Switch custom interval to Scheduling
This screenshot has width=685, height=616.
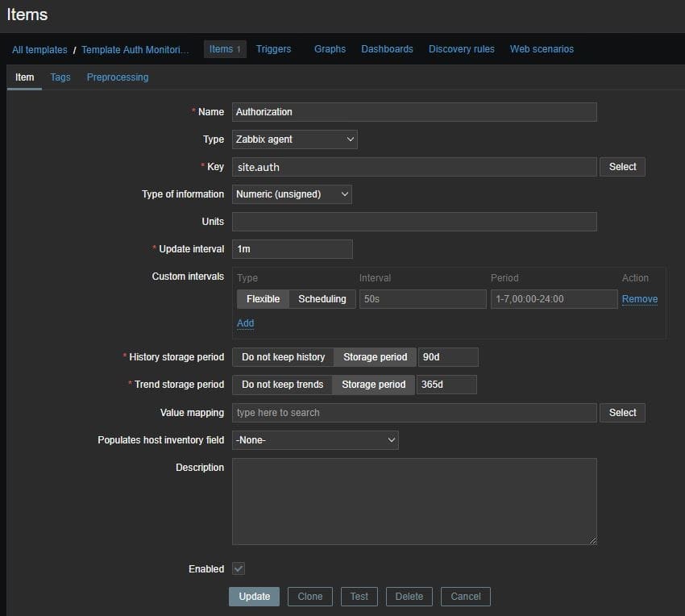coord(322,299)
